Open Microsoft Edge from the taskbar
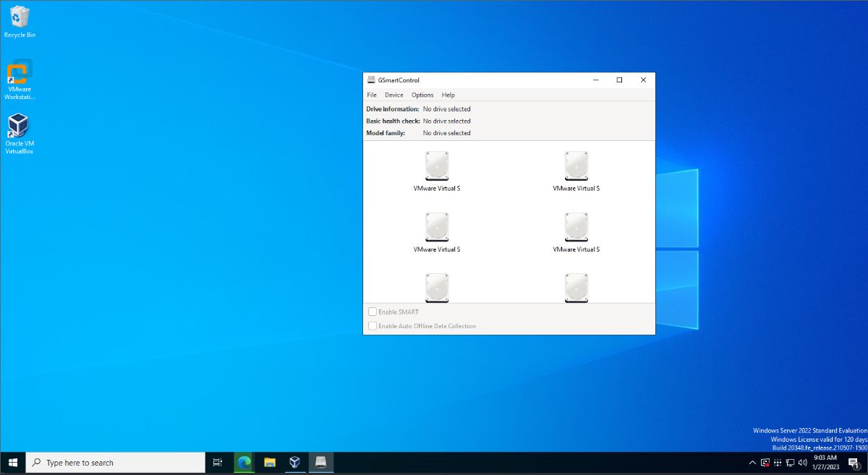 click(242, 462)
